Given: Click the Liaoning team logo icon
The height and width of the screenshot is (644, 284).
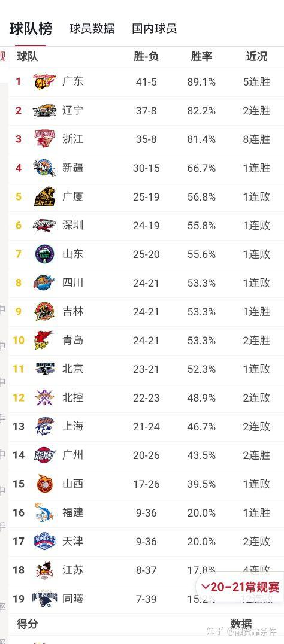Looking at the screenshot, I should (44, 111).
